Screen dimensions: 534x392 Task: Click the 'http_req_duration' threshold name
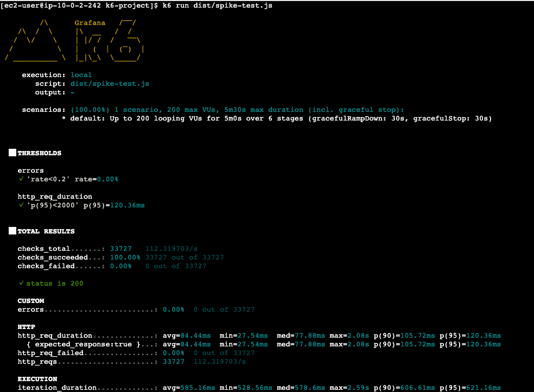pyautogui.click(x=55, y=197)
